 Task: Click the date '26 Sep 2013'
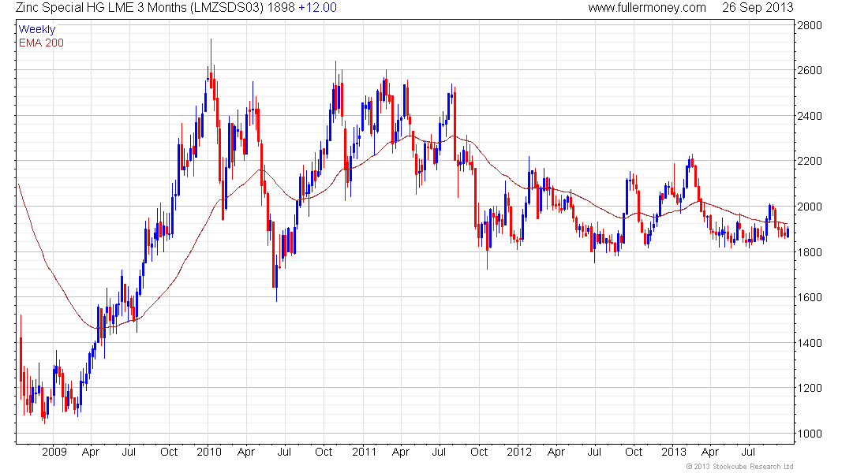(758, 8)
